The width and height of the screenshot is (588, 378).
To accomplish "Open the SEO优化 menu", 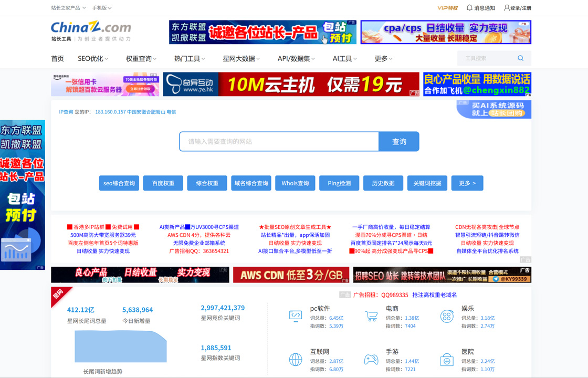I will click(x=93, y=58).
